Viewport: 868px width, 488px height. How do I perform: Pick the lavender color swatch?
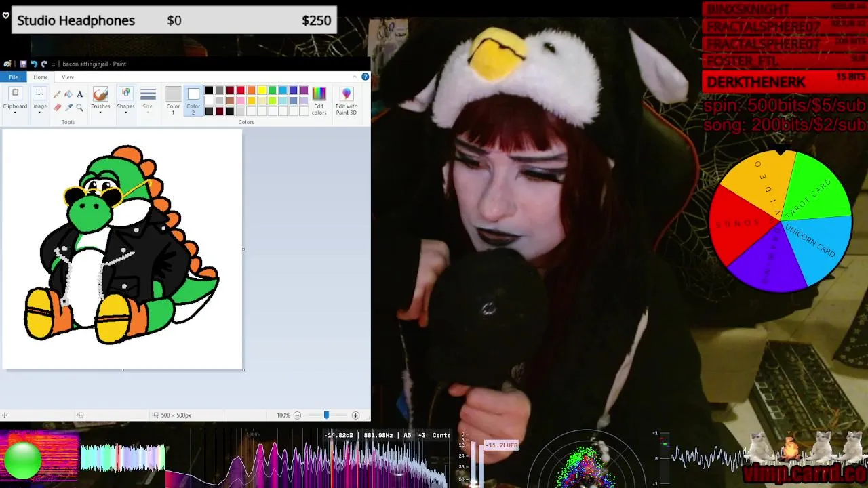pos(304,101)
